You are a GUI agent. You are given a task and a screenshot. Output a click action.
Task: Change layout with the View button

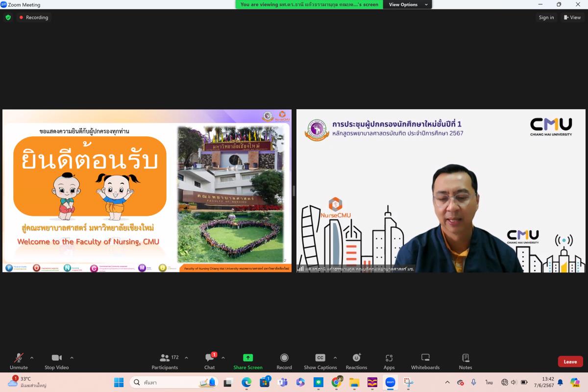click(572, 17)
